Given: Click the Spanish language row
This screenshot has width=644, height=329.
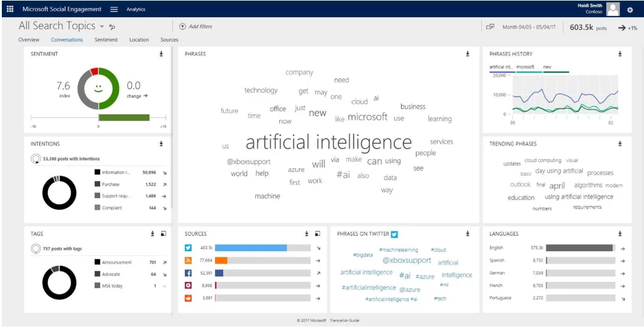Looking at the screenshot, I should (557, 260).
